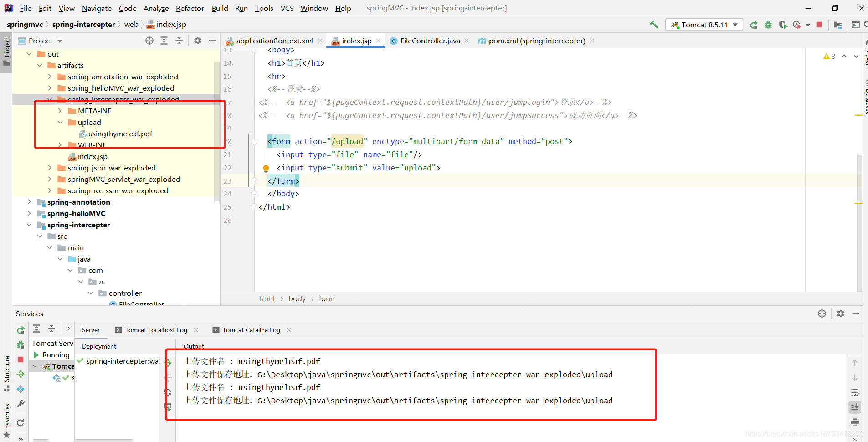The image size is (868, 442).
Task: Click the Debug bug icon in top toolbar
Action: (768, 25)
